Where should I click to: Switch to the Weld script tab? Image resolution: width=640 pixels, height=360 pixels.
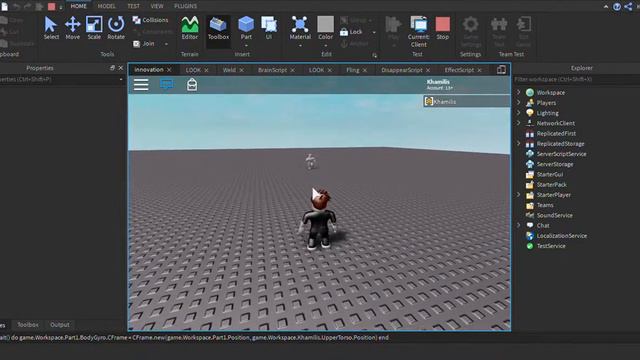point(229,70)
